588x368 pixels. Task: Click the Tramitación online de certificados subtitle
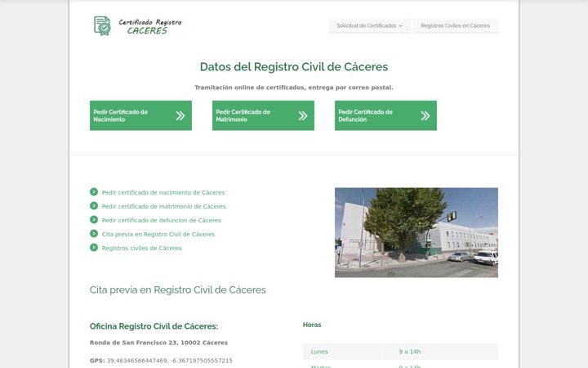294,88
